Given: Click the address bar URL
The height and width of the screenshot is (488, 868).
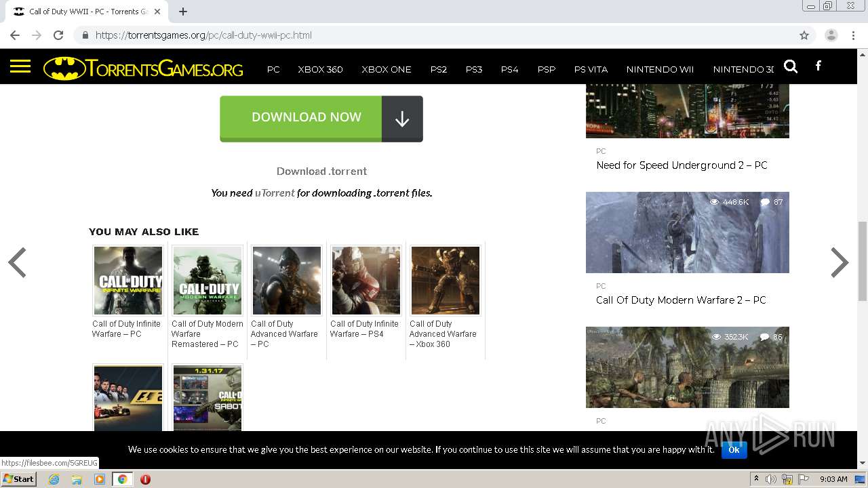Looking at the screenshot, I should [x=203, y=35].
